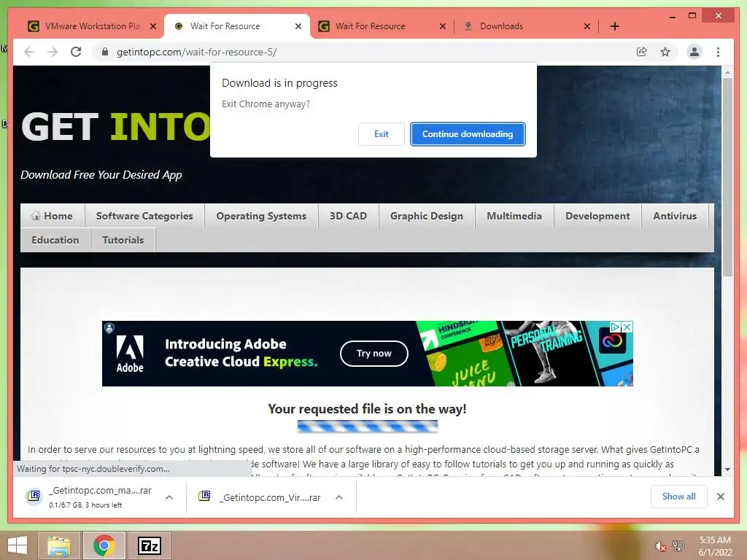Click the Adobe logo in ad
Viewport: 747px width, 560px height.
pos(130,354)
